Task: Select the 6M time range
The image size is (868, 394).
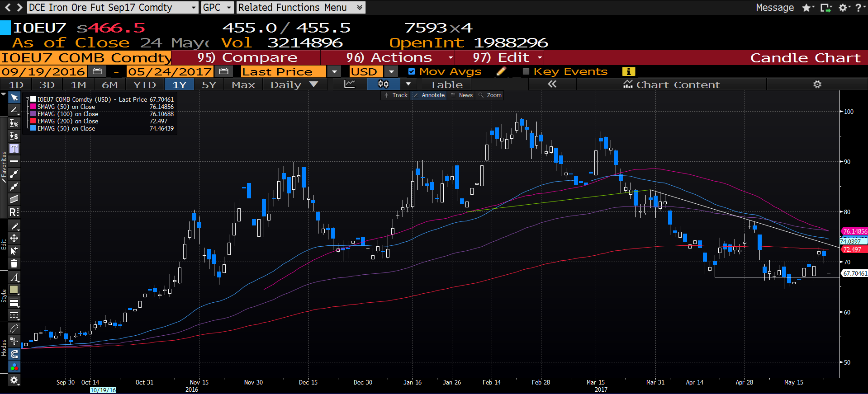Action: pos(109,84)
